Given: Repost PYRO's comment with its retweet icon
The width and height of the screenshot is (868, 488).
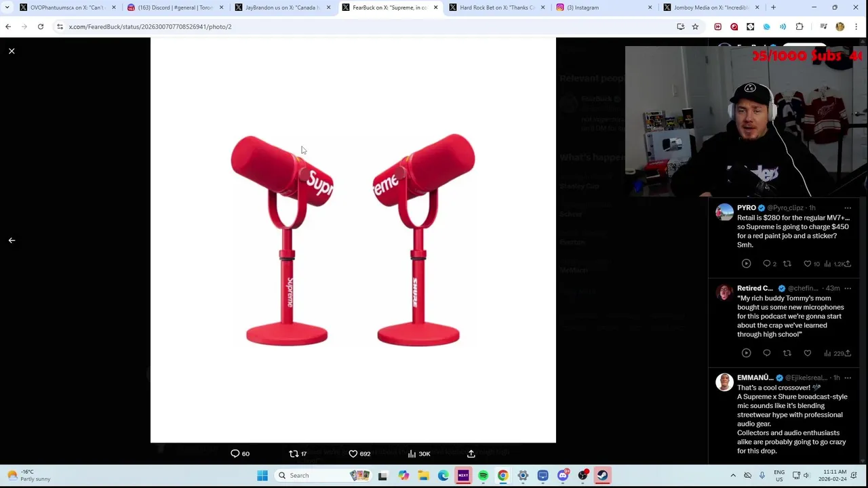Looking at the screenshot, I should coord(787,264).
